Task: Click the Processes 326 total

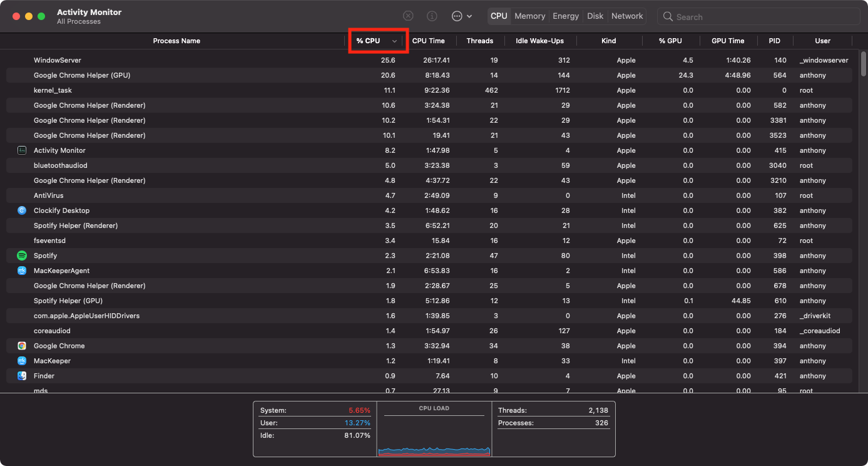Action: click(602, 423)
